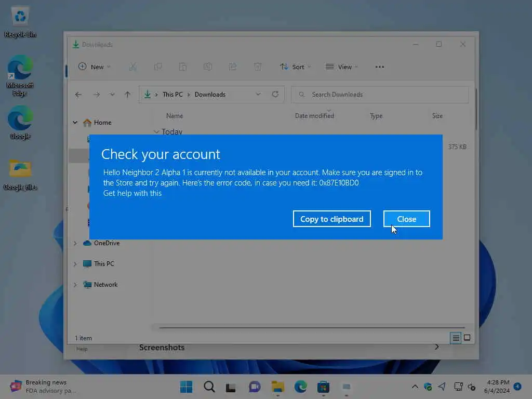The width and height of the screenshot is (532, 399).
Task: Sort by the Type column header
Action: (376, 116)
